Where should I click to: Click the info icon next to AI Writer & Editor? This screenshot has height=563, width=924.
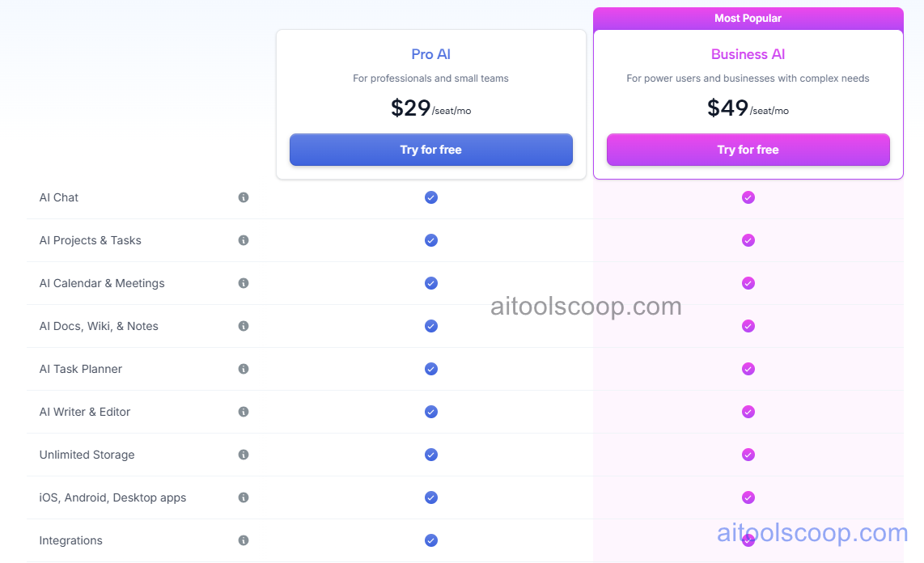[x=244, y=412]
